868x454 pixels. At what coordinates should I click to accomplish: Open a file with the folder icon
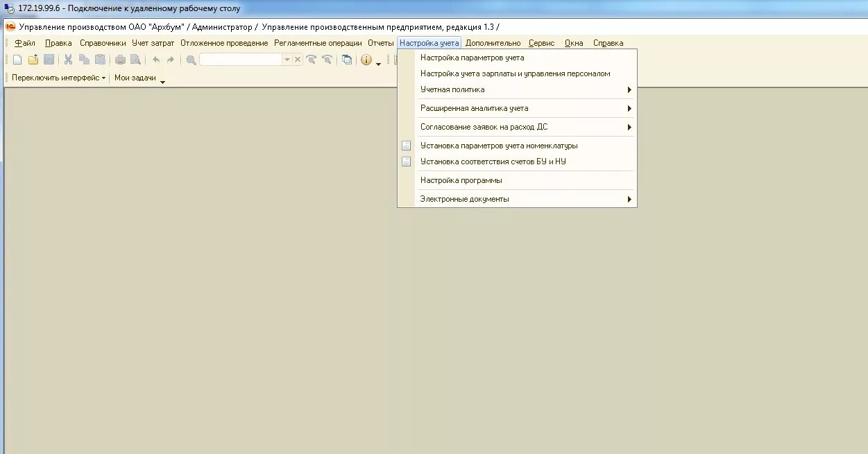point(33,60)
